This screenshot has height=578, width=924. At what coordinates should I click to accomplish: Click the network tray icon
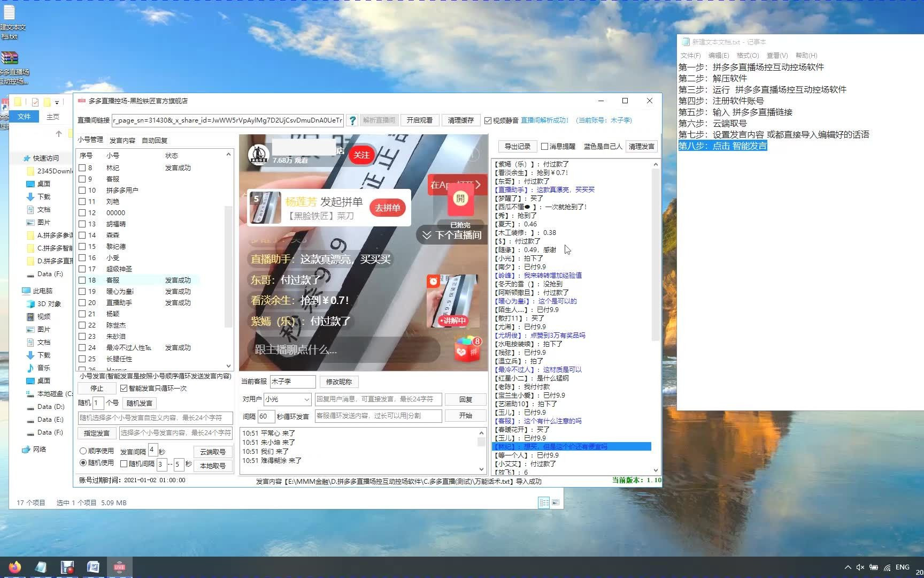click(887, 567)
